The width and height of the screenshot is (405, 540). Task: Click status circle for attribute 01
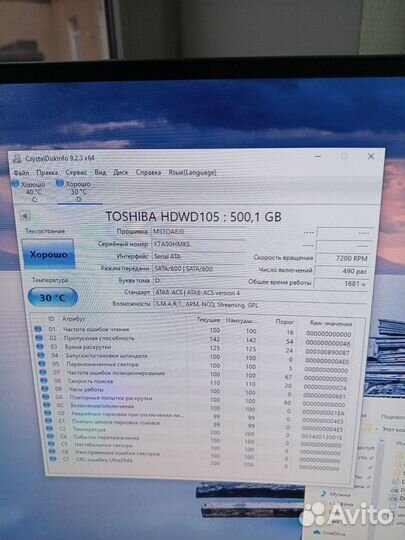pos(38,330)
